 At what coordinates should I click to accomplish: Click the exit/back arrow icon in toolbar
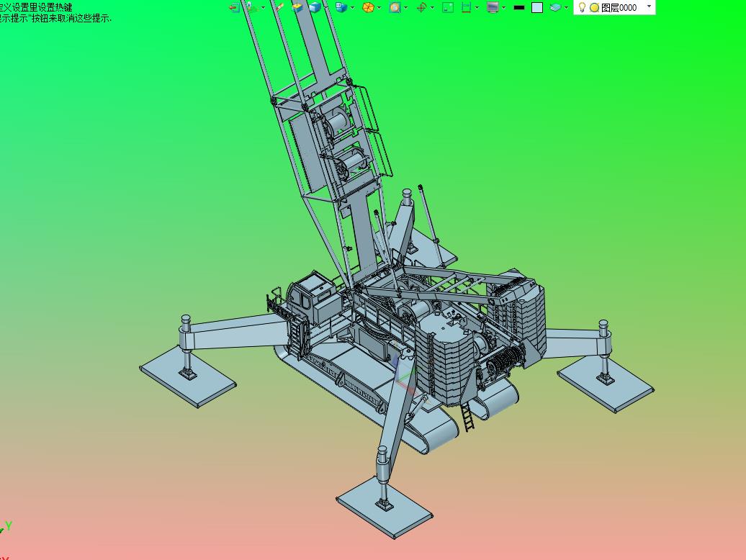coord(234,7)
